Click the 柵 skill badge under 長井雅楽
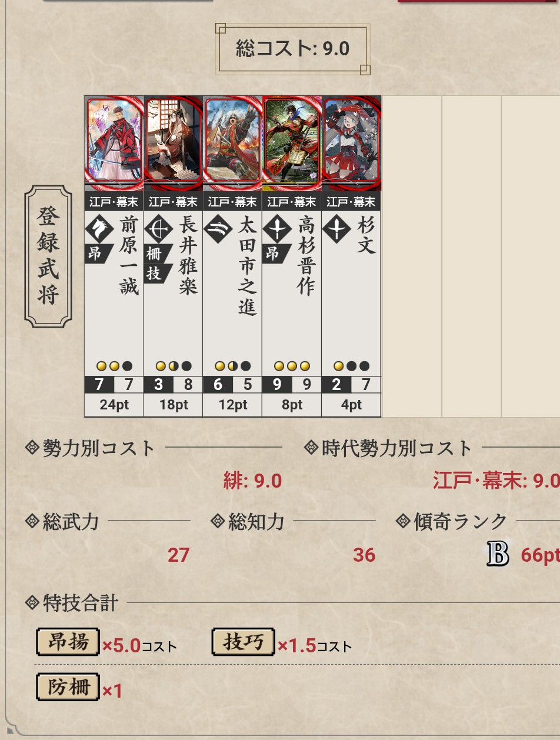Screen dimensions: 560x740 pos(156,254)
